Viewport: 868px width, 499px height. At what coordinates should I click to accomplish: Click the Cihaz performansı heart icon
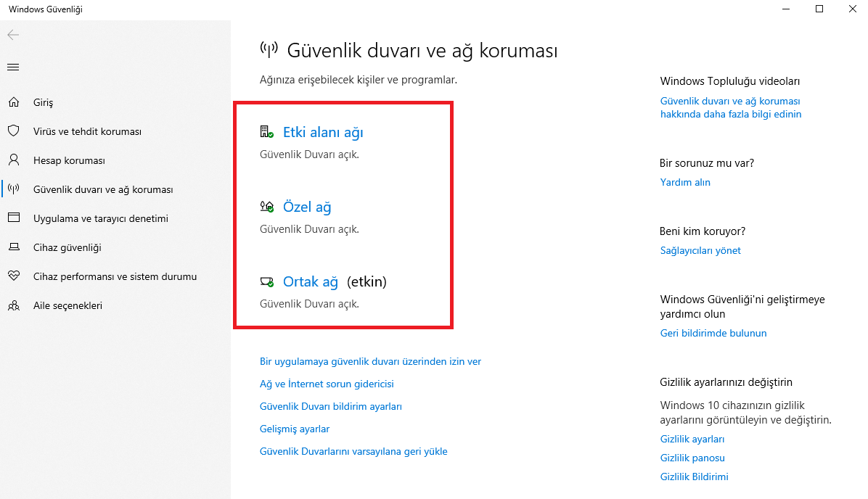(13, 276)
